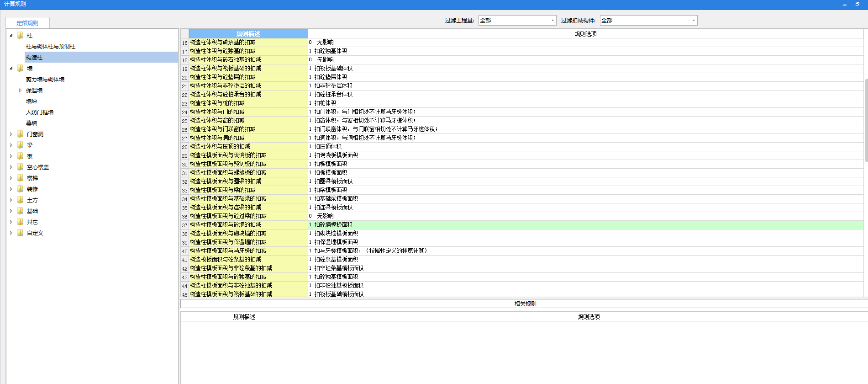Select 柱与砌体柱与预制柱 in tree
Viewport: 868px width, 384px height.
[51, 46]
